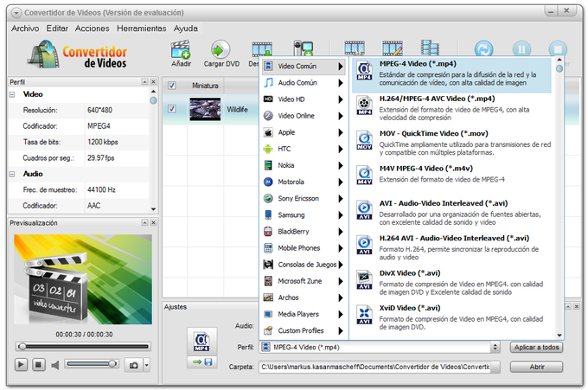The width and height of the screenshot is (588, 390).
Task: Select Custom Profiles category
Action: 304,330
